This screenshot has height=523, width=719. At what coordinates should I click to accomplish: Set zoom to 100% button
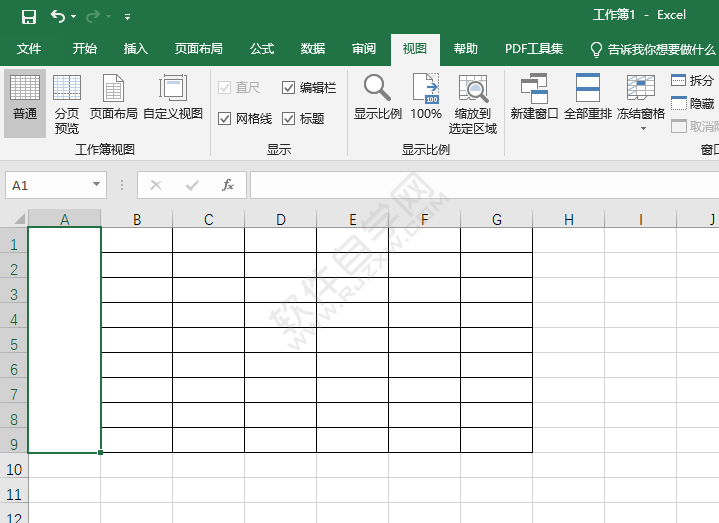pyautogui.click(x=426, y=97)
